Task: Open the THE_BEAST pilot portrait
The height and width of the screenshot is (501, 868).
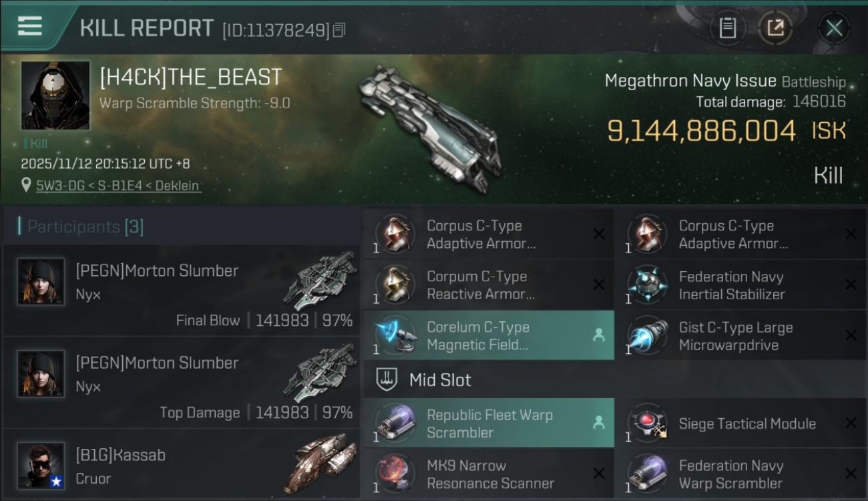Action: pyautogui.click(x=55, y=95)
